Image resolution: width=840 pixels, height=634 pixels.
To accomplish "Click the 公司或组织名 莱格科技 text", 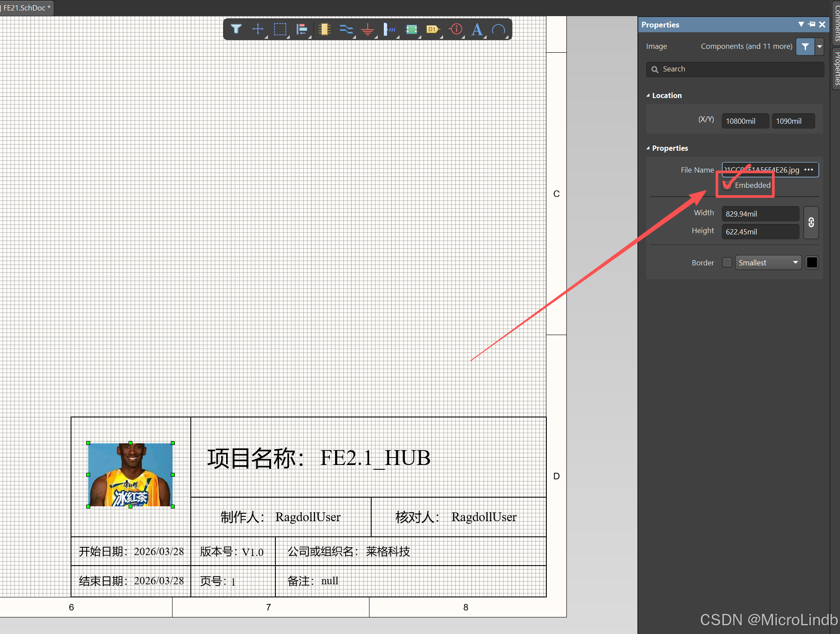I will (x=349, y=552).
